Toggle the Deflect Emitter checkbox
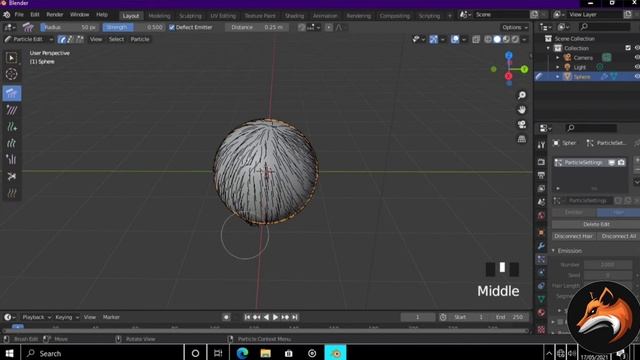 point(172,27)
